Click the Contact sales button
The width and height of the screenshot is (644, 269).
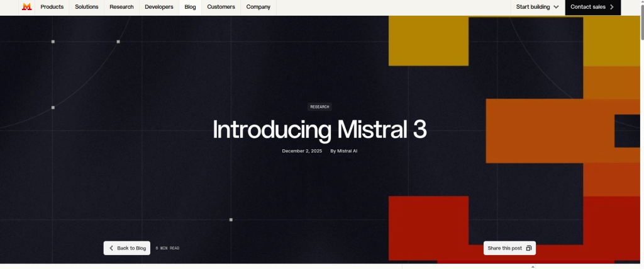click(592, 7)
